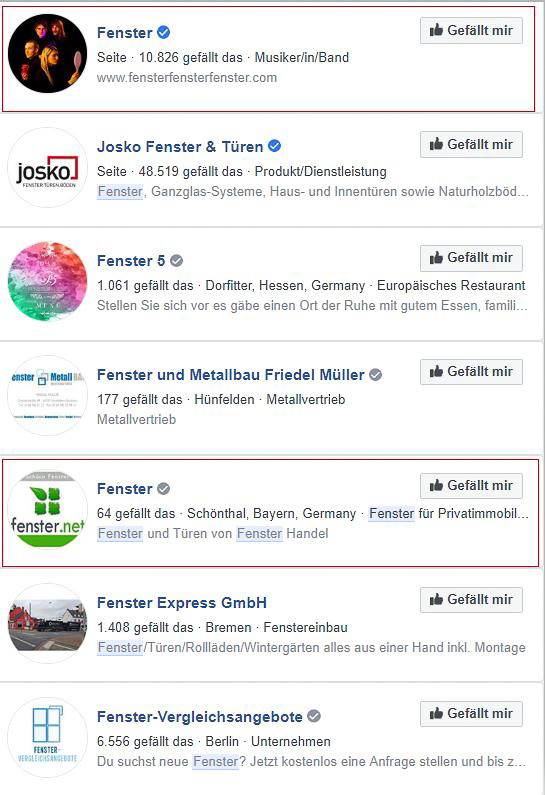Screen dimensions: 545x795
Task: Click the blue verified badge next to Fenster band
Action: (163, 32)
